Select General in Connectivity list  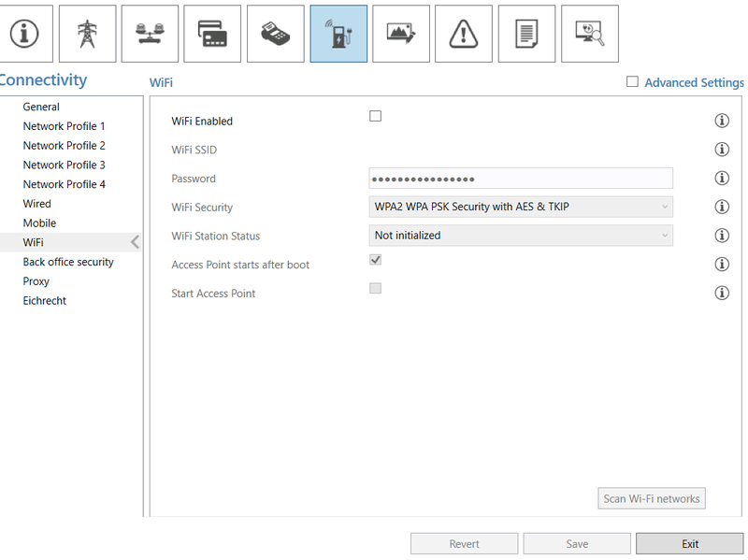pos(41,107)
